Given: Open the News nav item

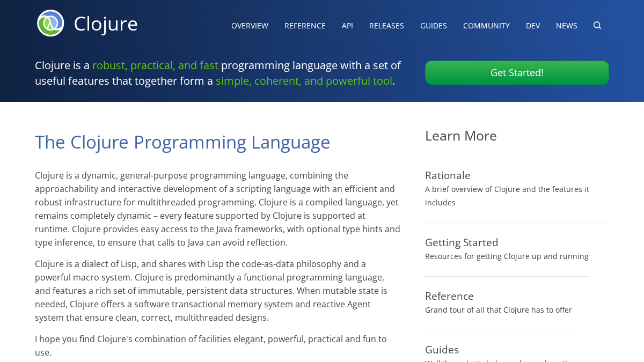Looking at the screenshot, I should 567,26.
